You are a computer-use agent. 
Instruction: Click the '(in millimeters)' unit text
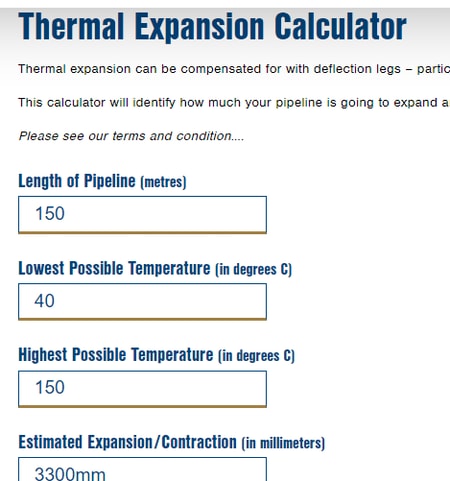coord(283,443)
